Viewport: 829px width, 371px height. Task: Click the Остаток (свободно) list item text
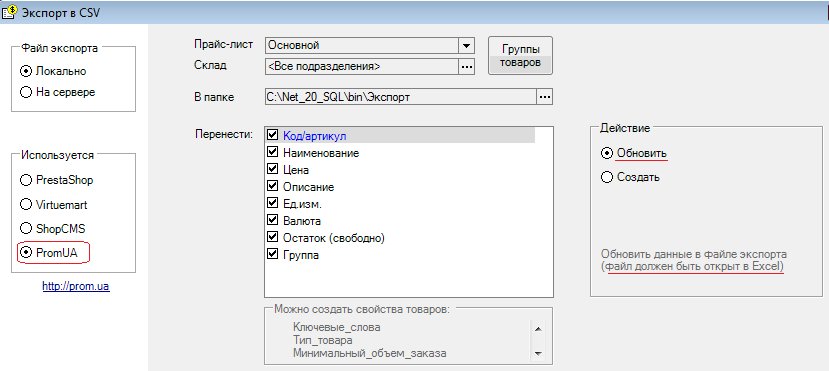[x=334, y=238]
